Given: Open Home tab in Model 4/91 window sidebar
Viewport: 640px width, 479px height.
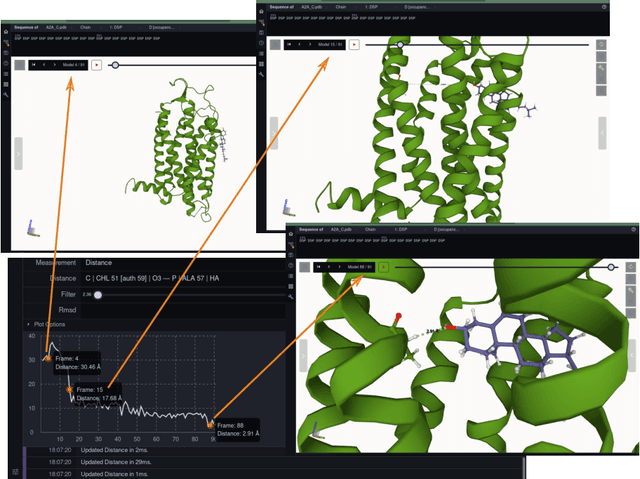Looking at the screenshot, I should [x=6, y=31].
